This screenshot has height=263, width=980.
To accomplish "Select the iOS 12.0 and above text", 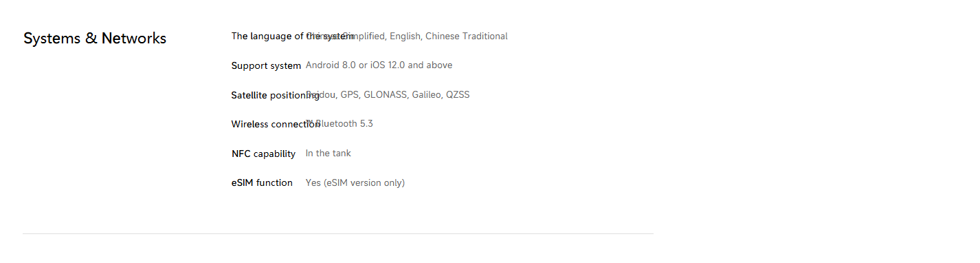I will pos(411,65).
